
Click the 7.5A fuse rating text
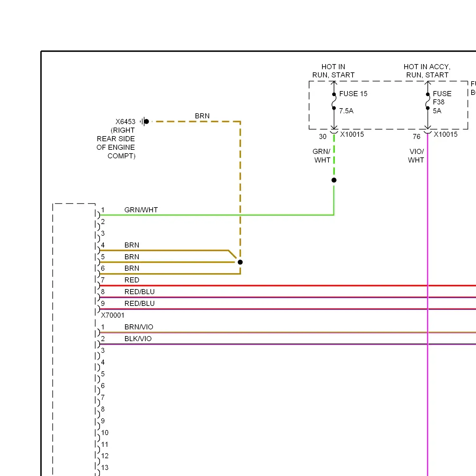[346, 111]
